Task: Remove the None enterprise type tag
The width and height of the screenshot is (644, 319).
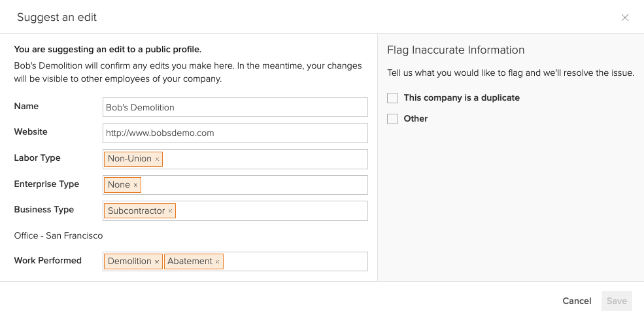Action: click(135, 185)
